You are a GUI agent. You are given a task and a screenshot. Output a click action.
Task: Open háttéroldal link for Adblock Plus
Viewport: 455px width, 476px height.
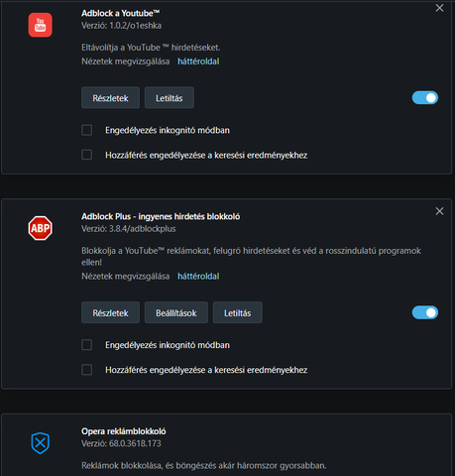click(198, 277)
